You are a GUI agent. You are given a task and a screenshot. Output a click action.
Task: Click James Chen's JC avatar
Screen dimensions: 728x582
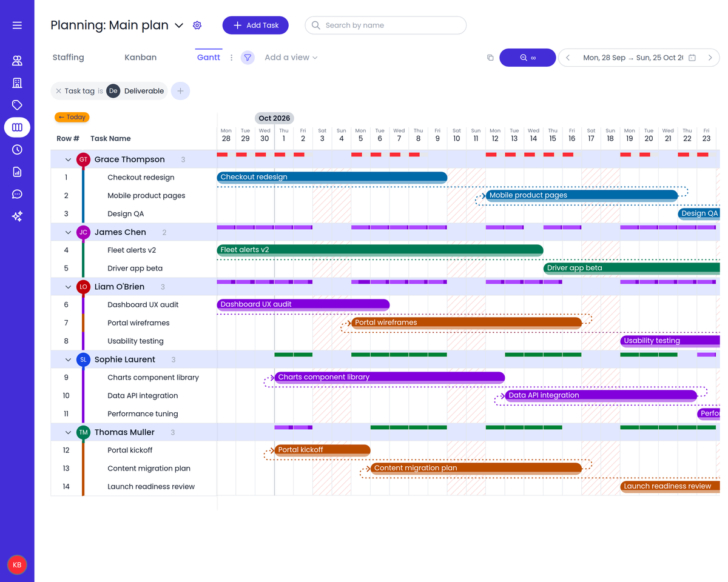[x=83, y=232]
